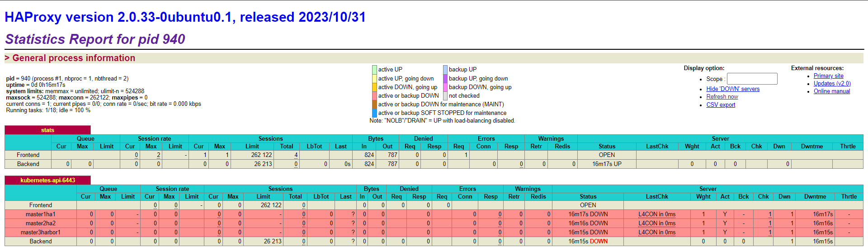Click the 'not checked' grey legend swatch
This screenshot has height=247, width=868.
click(445, 95)
